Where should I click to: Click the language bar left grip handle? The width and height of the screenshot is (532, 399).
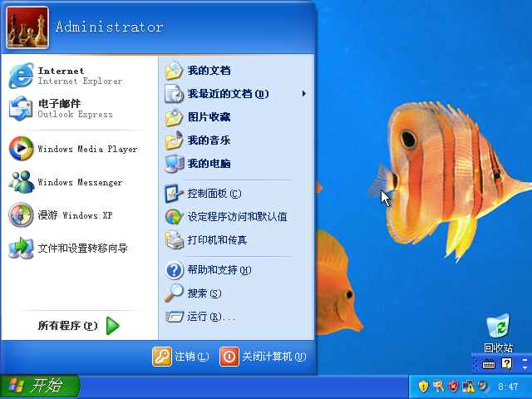click(x=475, y=364)
